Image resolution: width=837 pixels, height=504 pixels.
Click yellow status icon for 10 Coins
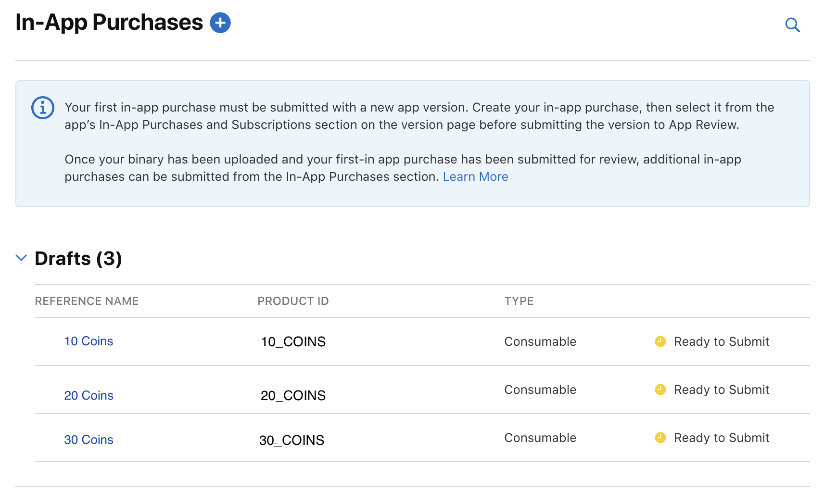tap(660, 341)
